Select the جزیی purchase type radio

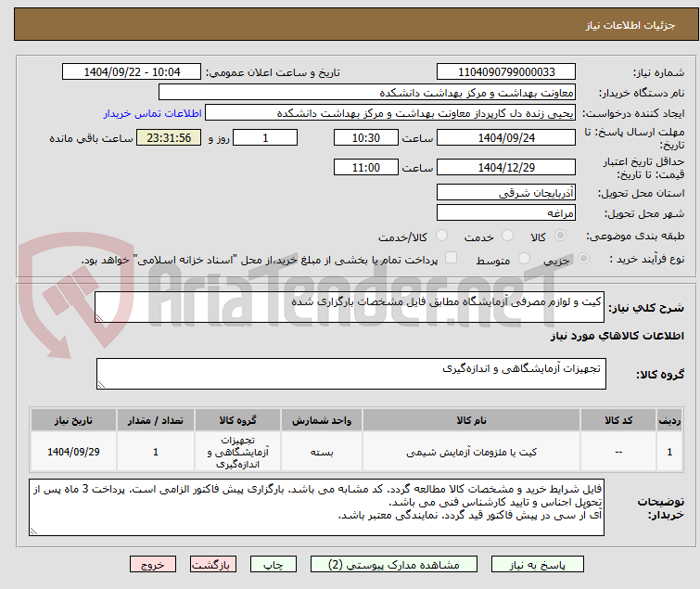coord(583,259)
